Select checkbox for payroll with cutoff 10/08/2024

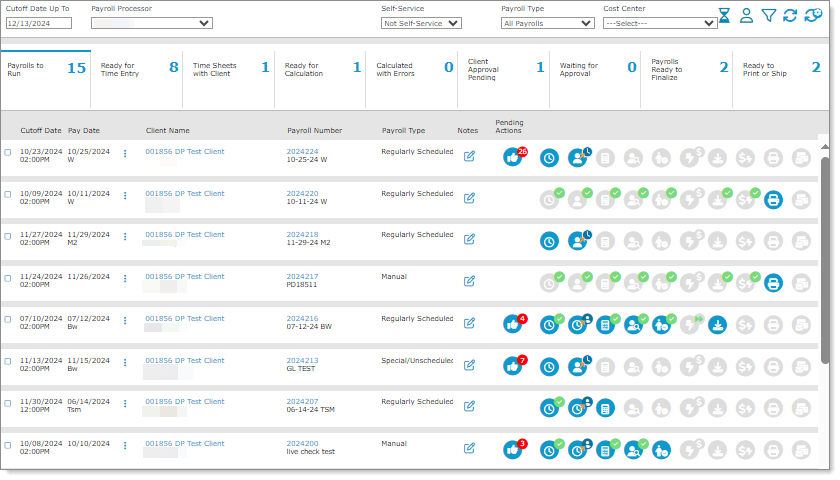pos(8,445)
